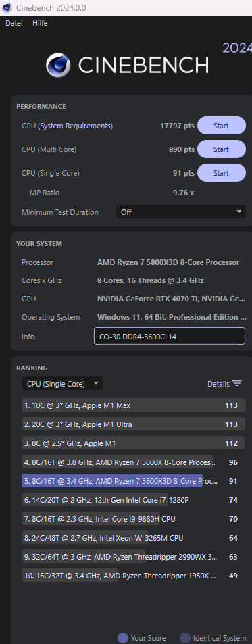Image resolution: width=252 pixels, height=644 pixels.
Task: Select ranking row Threadripper 2990WX
Action: pos(134,557)
